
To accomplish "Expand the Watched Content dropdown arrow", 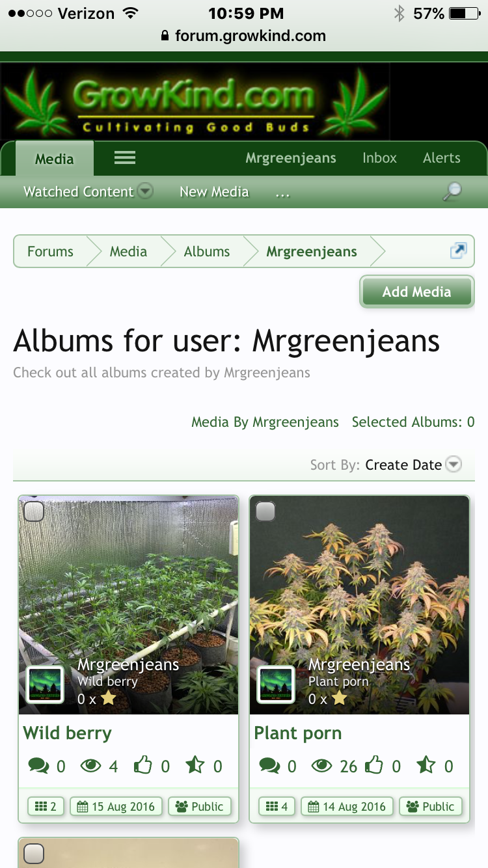I will [145, 191].
